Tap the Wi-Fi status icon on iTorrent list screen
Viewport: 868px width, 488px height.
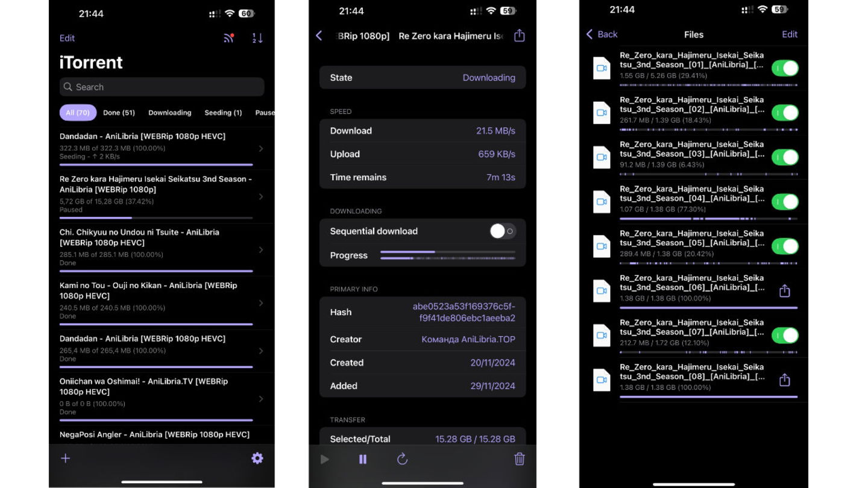[x=229, y=13]
